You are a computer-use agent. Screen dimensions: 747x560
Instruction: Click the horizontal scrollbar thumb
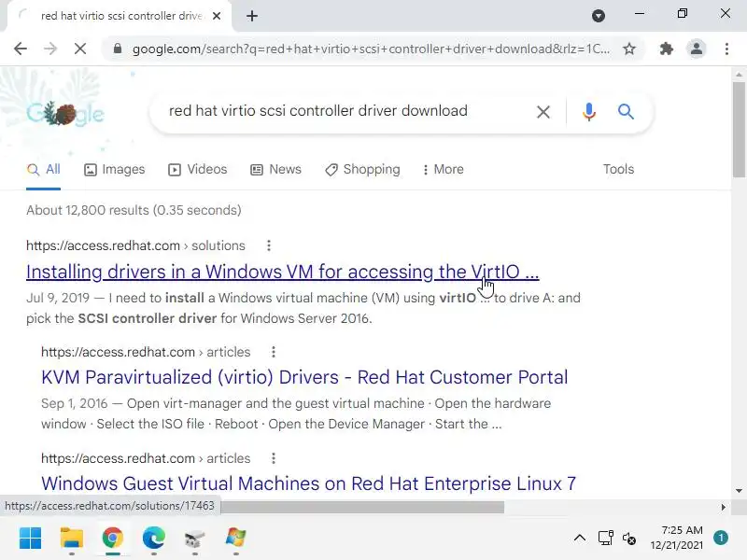[x=362, y=508]
